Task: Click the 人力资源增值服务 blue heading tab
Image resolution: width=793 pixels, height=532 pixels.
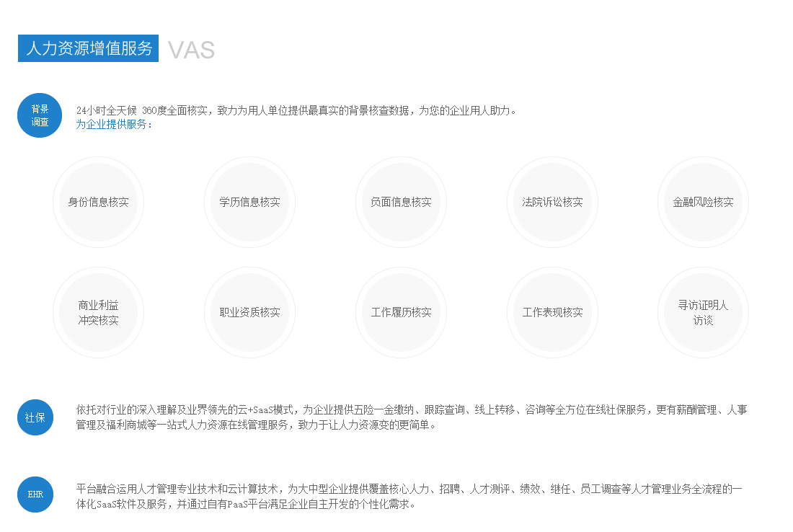Action: (89, 48)
